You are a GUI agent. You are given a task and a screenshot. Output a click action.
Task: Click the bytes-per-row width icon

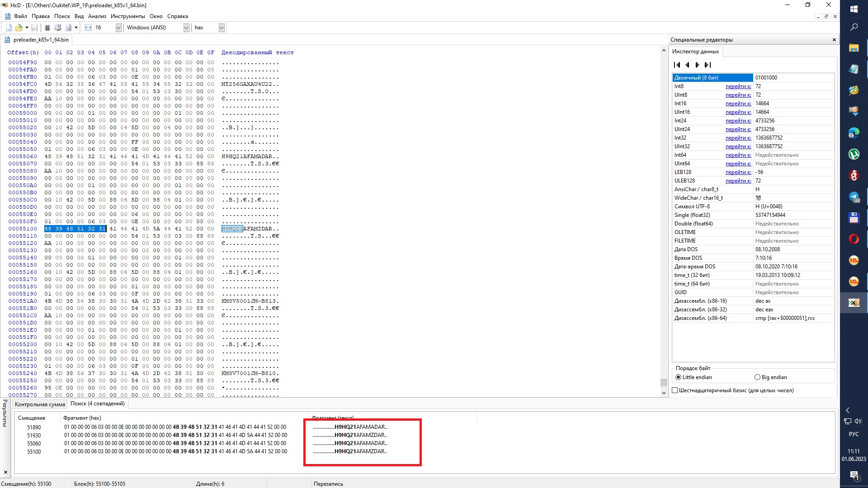[88, 28]
